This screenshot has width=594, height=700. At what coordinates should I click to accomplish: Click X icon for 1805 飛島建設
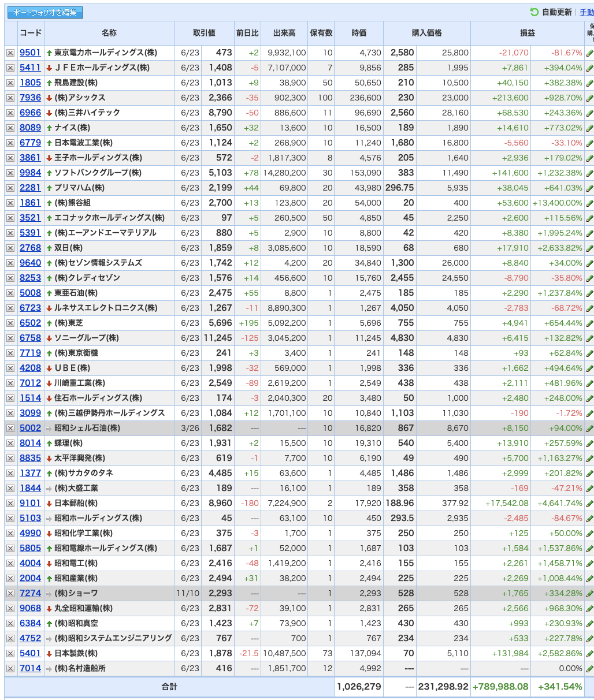(10, 83)
